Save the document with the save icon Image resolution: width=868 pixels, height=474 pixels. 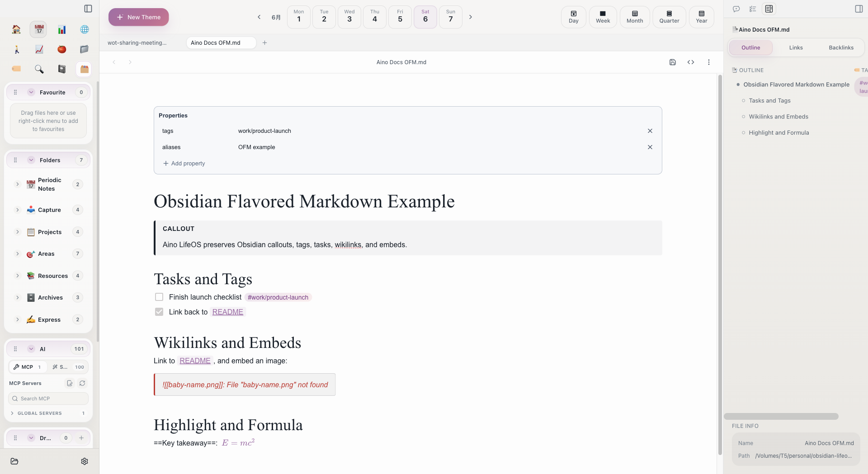tap(673, 62)
